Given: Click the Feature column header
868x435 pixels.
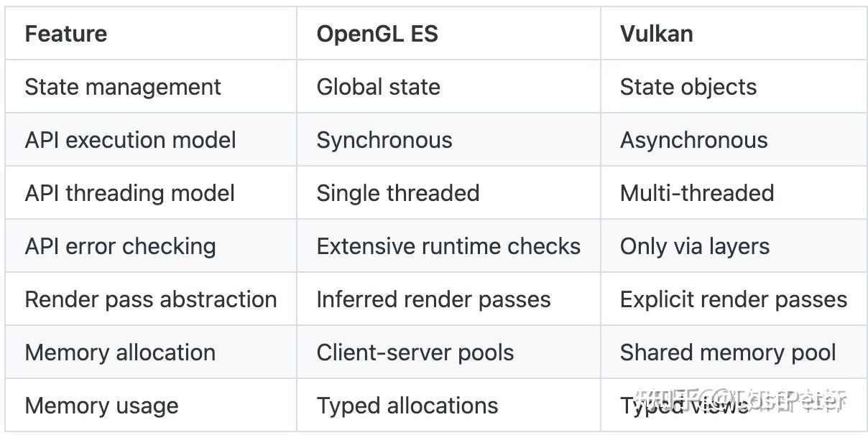Looking at the screenshot, I should (66, 34).
